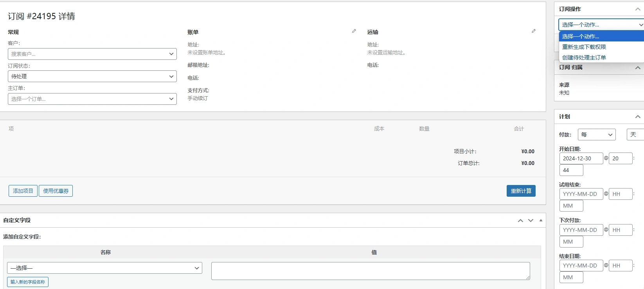The height and width of the screenshot is (289, 644).
Task: Move 自定义字段 panel up
Action: (x=520, y=221)
